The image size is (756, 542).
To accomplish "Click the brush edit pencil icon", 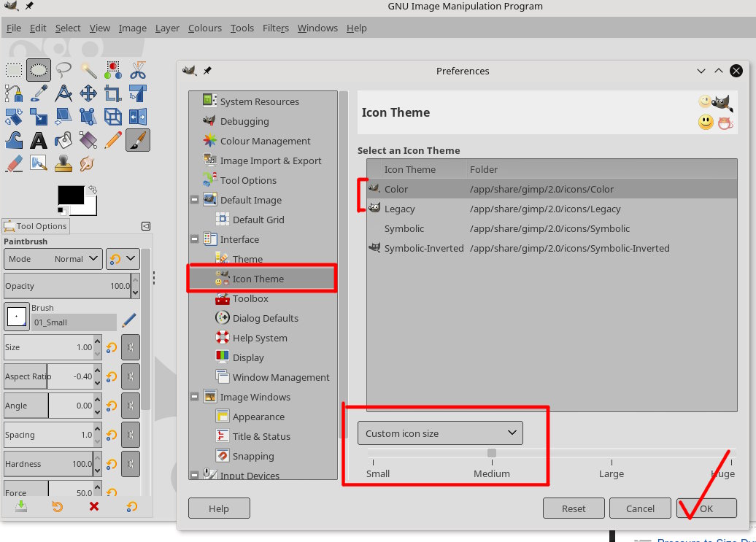I will tap(128, 320).
